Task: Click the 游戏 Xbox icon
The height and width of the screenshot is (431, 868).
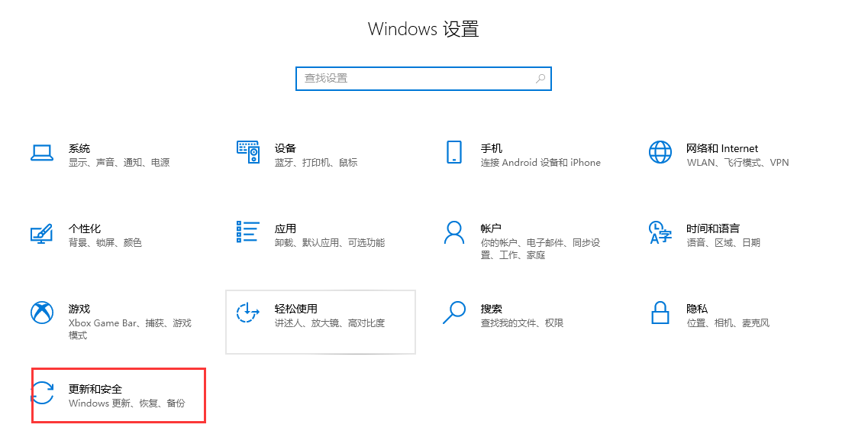Action: click(x=41, y=313)
